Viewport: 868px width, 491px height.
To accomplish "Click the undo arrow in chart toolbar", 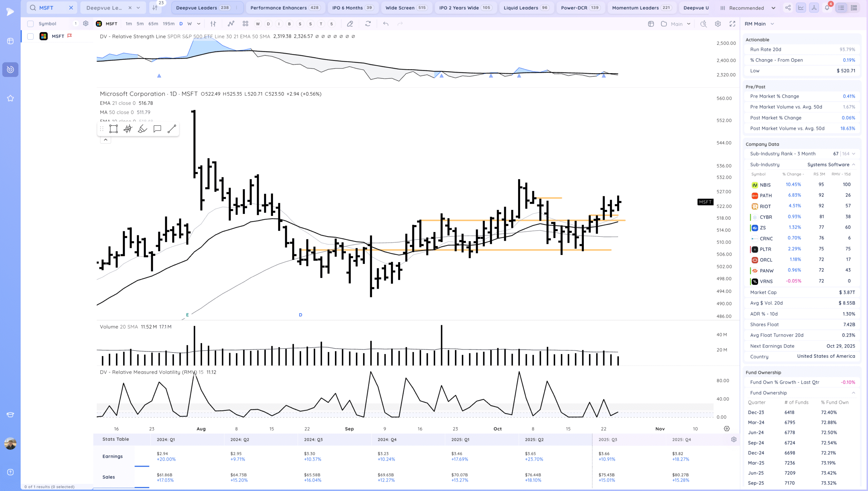I will click(x=386, y=24).
